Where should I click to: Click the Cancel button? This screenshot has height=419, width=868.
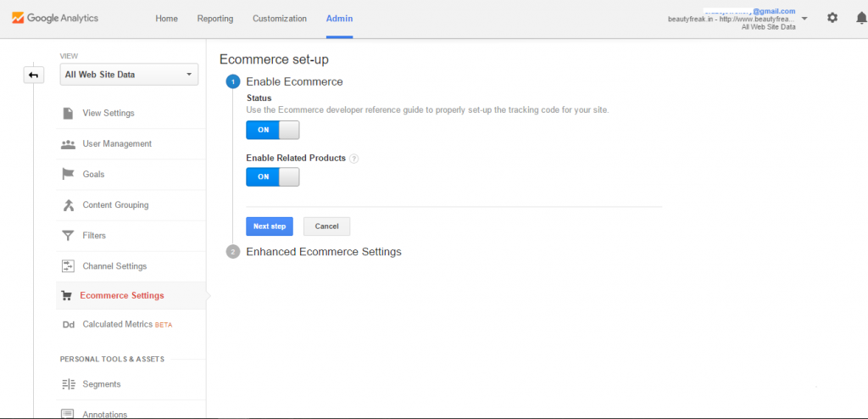point(326,226)
